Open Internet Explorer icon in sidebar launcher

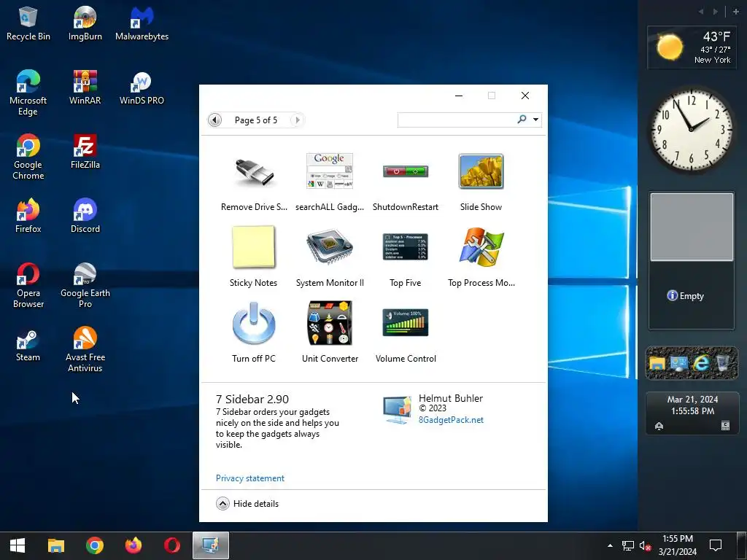click(701, 363)
